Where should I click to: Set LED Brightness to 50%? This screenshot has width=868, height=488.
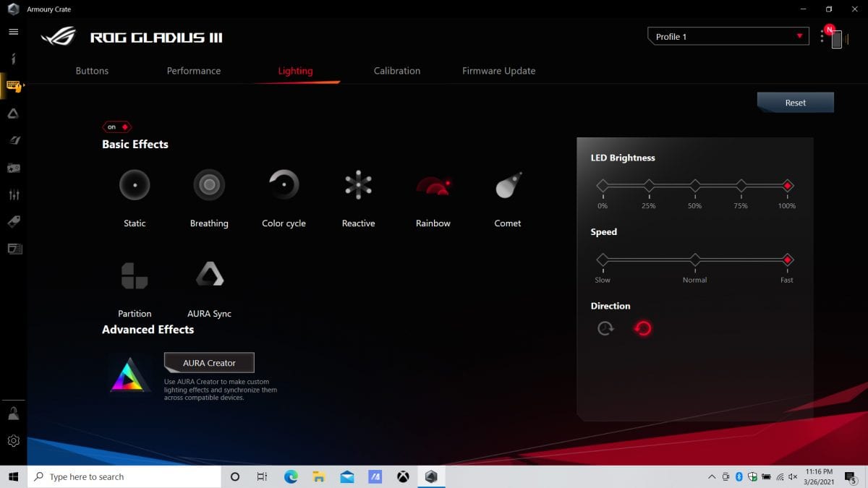tap(695, 186)
